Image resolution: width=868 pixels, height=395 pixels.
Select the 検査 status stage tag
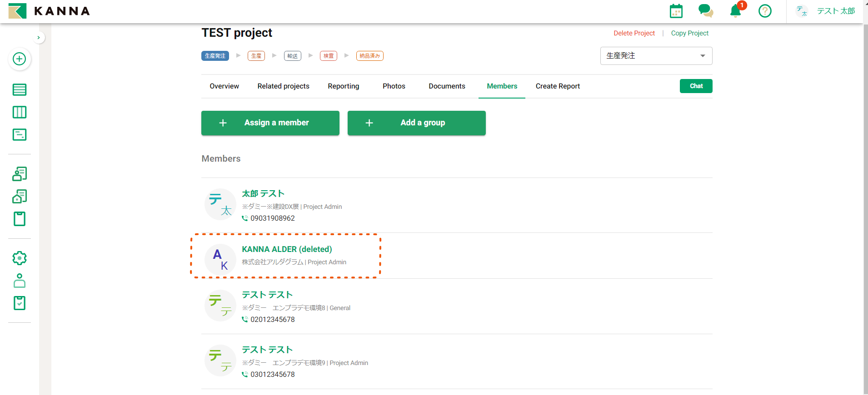(x=328, y=56)
